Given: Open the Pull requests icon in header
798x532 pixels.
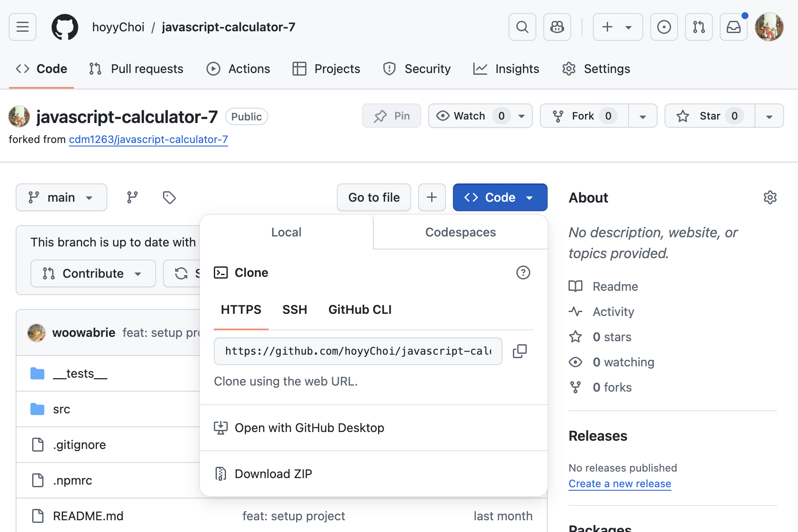Looking at the screenshot, I should point(699,27).
